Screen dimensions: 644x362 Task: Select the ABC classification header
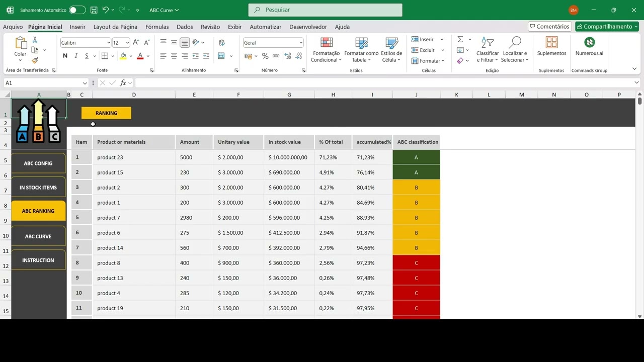417,142
